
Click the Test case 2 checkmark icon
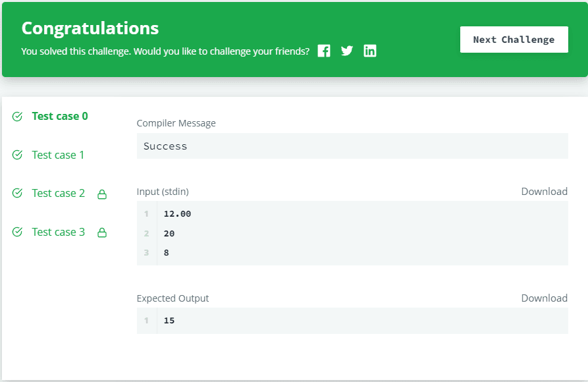tap(17, 193)
